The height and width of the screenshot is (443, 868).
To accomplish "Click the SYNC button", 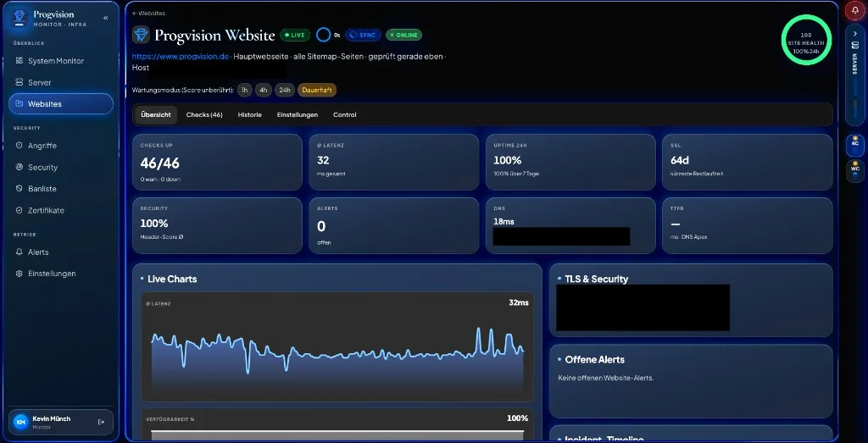I will (363, 35).
